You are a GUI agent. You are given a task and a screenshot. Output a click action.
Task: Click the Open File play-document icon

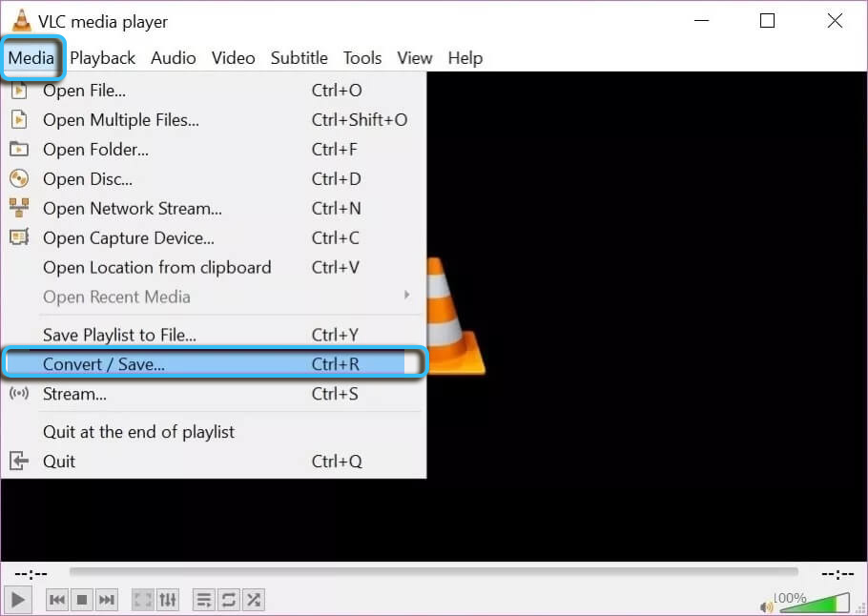(19, 90)
